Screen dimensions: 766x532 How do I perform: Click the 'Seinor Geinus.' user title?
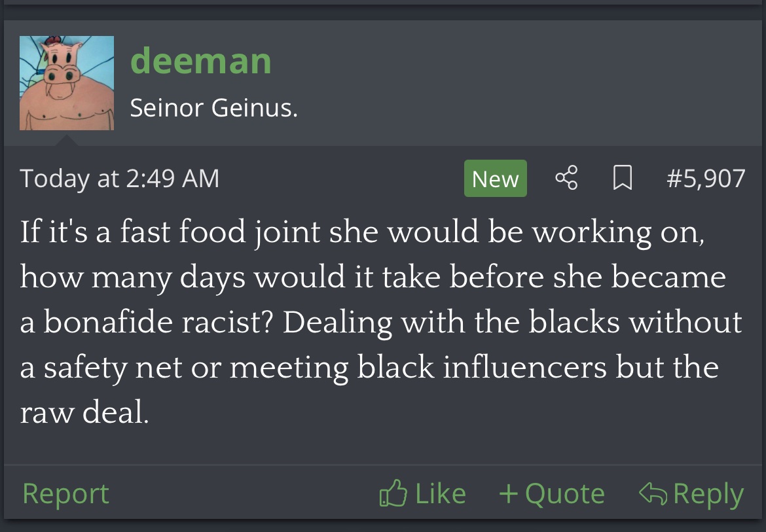click(x=213, y=107)
